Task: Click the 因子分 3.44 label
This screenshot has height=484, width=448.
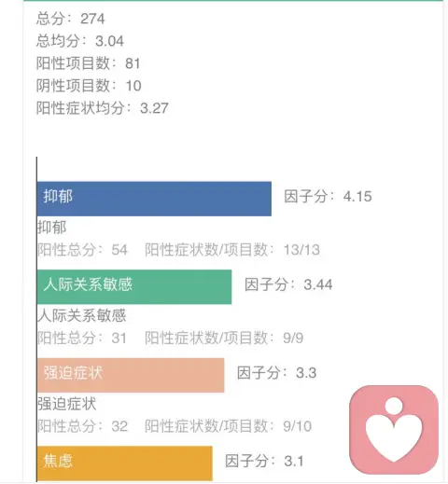Action: click(288, 284)
